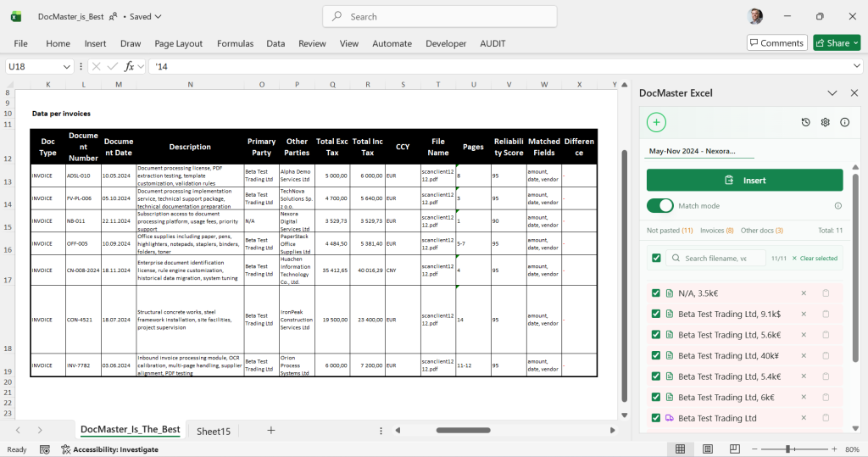The height and width of the screenshot is (457, 868).
Task: Open the Data ribbon tab
Action: click(x=275, y=43)
